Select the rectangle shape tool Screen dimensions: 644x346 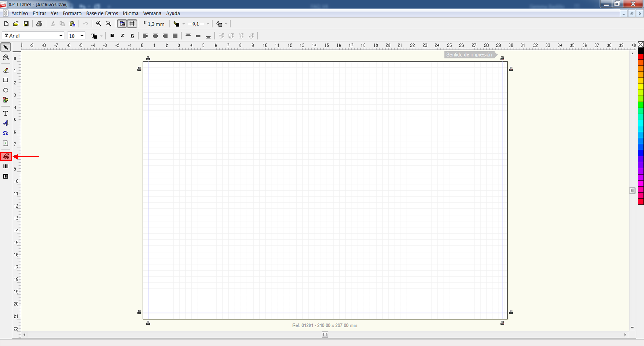pyautogui.click(x=6, y=80)
